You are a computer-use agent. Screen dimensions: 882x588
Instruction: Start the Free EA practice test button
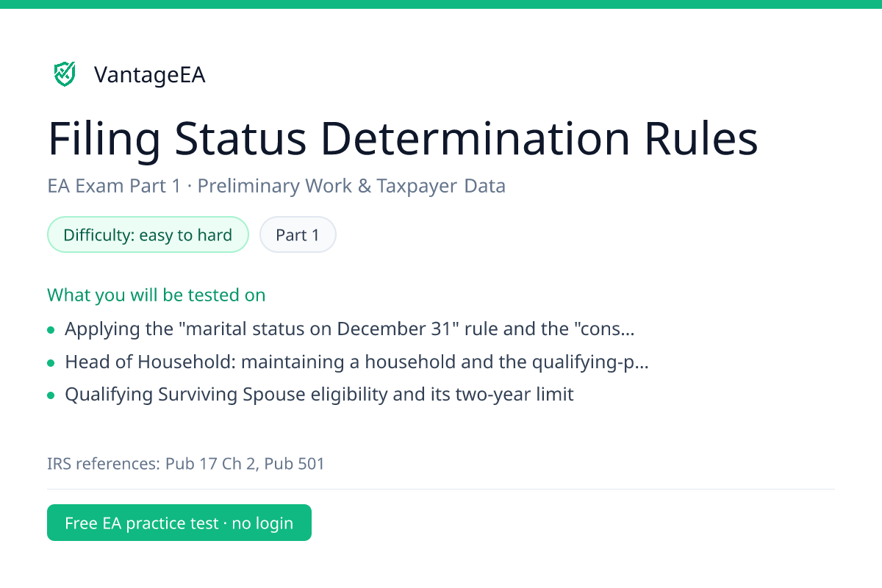coord(179,523)
